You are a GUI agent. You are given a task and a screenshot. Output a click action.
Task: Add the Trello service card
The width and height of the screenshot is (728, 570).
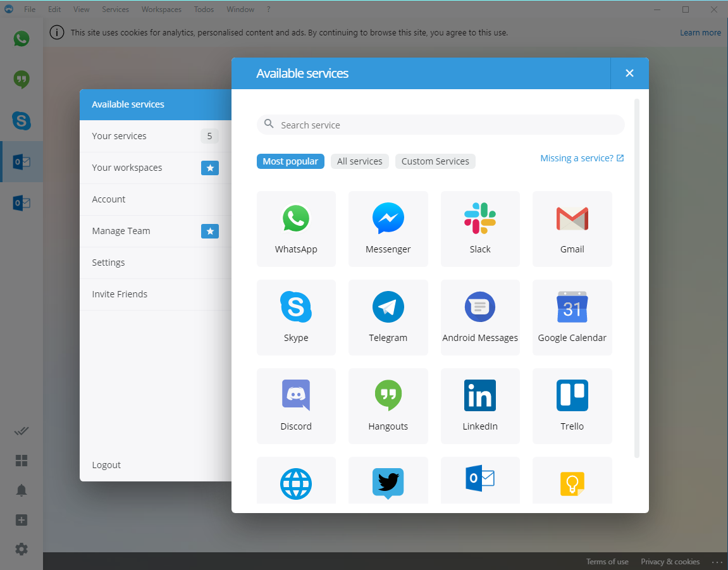(572, 406)
